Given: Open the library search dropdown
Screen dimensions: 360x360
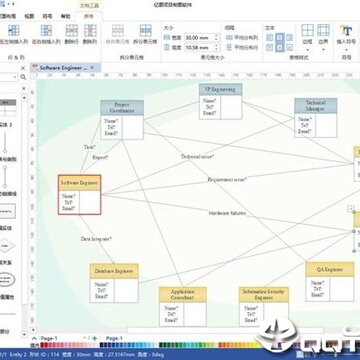Looking at the screenshot, I should click(x=15, y=77).
